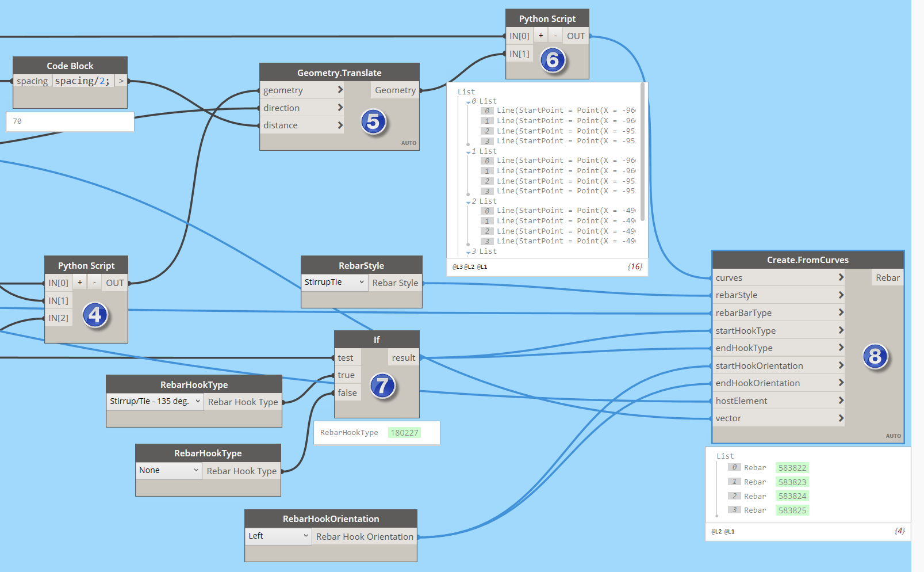The width and height of the screenshot is (924, 572).
Task: Add an input to the Python Script with IN[2]
Action: [80, 283]
